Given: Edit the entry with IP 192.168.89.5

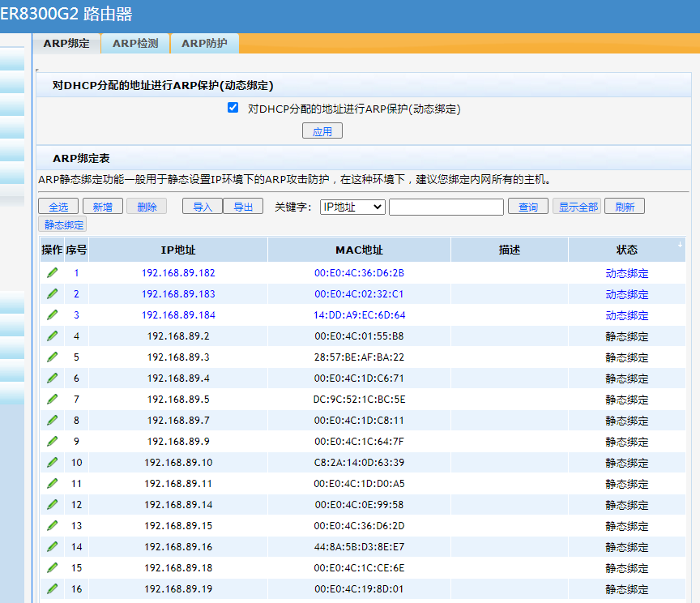Looking at the screenshot, I should 53,400.
